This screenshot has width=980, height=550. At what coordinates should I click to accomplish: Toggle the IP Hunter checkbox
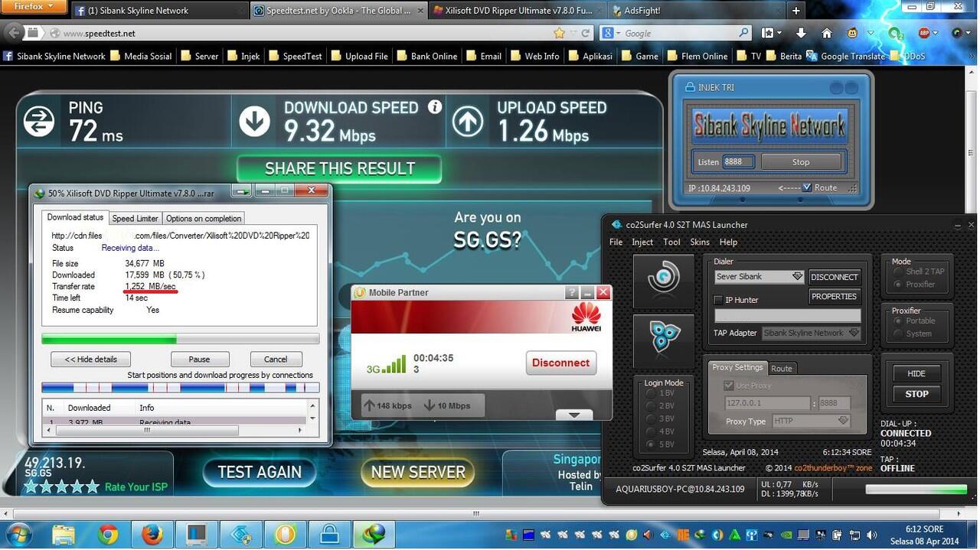(x=717, y=300)
